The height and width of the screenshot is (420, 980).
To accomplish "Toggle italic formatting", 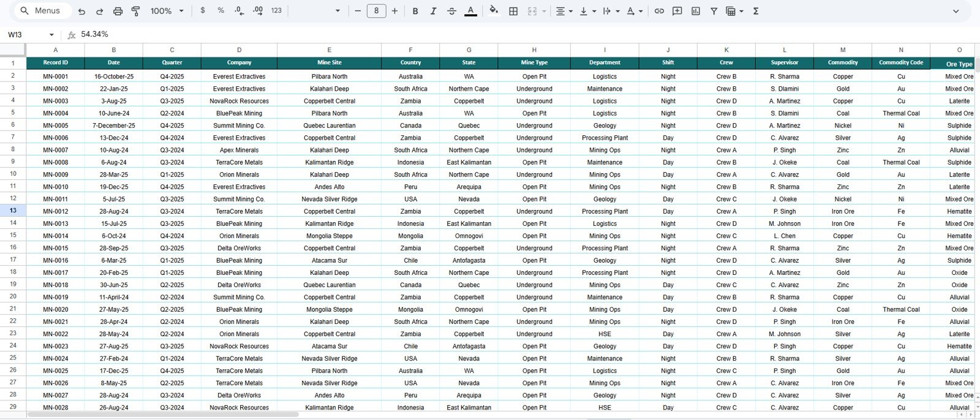I will coord(434,11).
